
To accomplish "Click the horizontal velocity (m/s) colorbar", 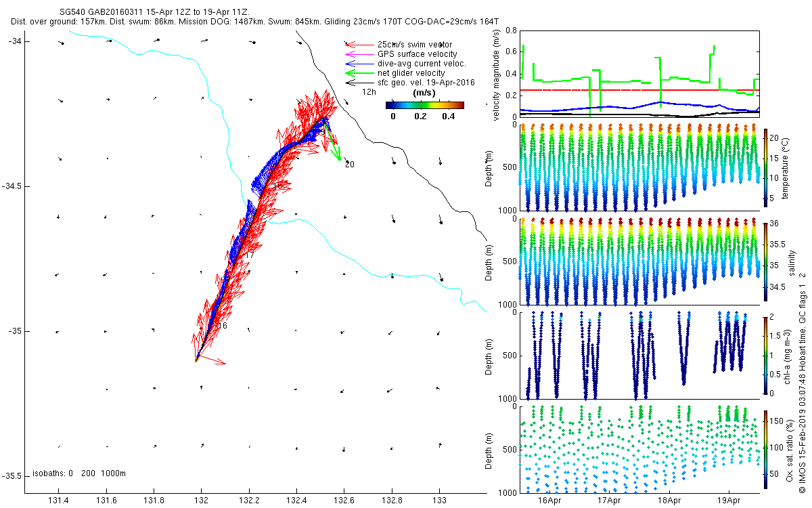I will pyautogui.click(x=425, y=105).
